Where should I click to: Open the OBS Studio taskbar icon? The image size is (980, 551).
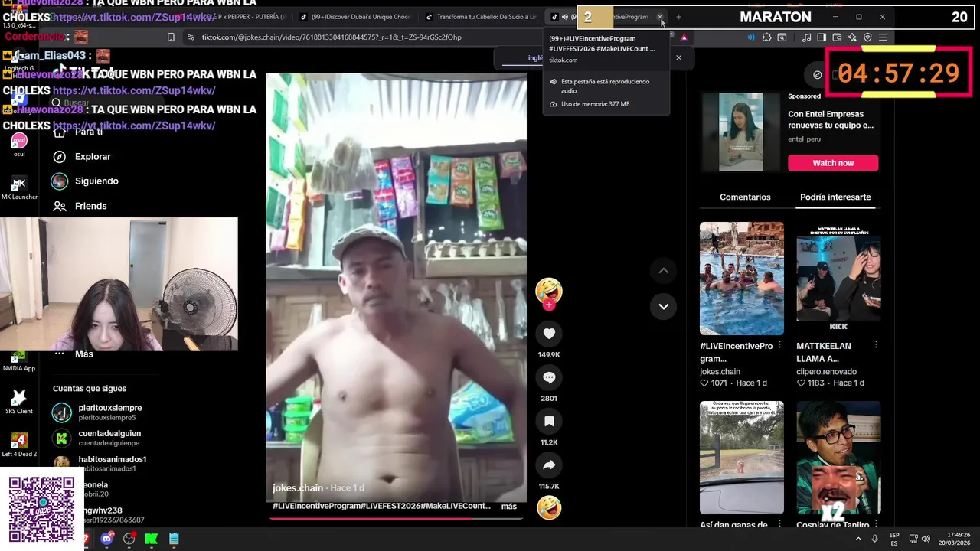[x=129, y=539]
